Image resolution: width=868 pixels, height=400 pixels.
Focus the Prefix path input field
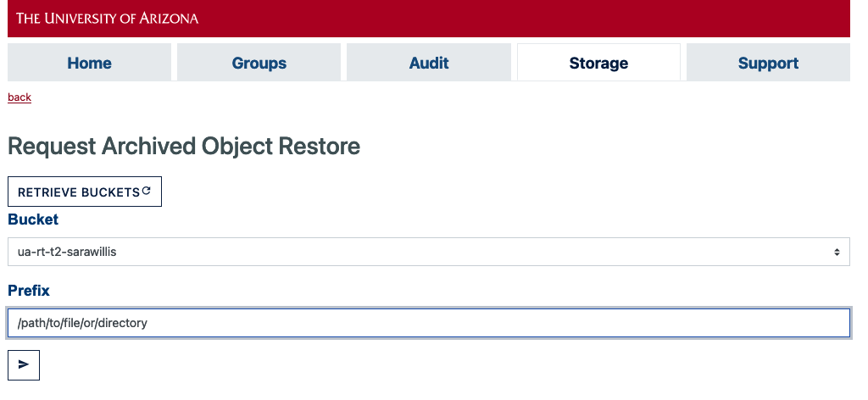tap(428, 323)
